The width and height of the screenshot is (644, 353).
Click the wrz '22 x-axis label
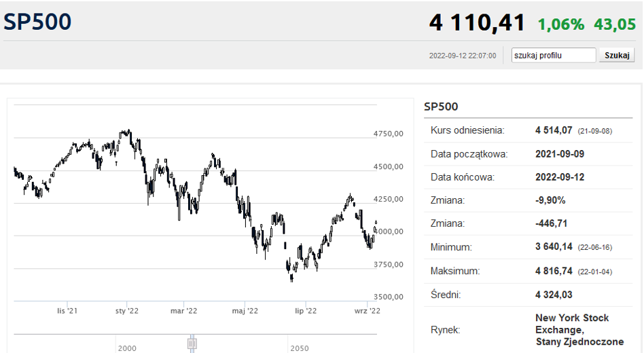[x=368, y=311]
